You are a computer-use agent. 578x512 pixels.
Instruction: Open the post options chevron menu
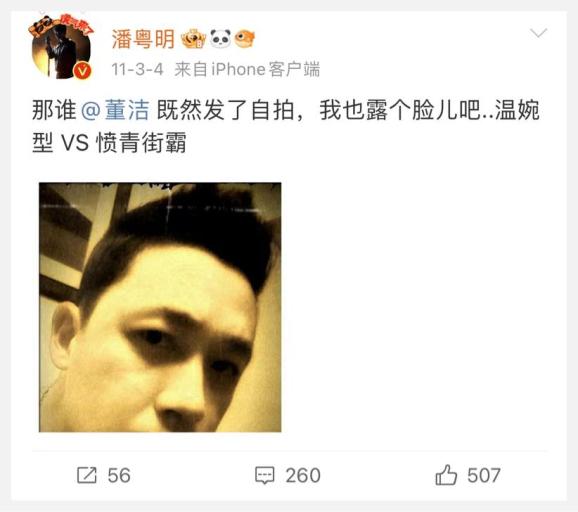539,34
